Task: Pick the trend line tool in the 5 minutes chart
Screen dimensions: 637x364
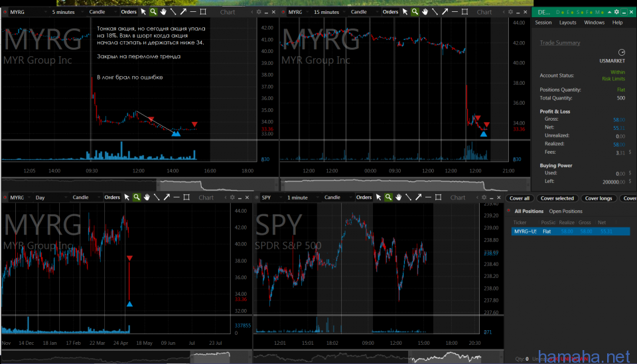Action: point(173,12)
